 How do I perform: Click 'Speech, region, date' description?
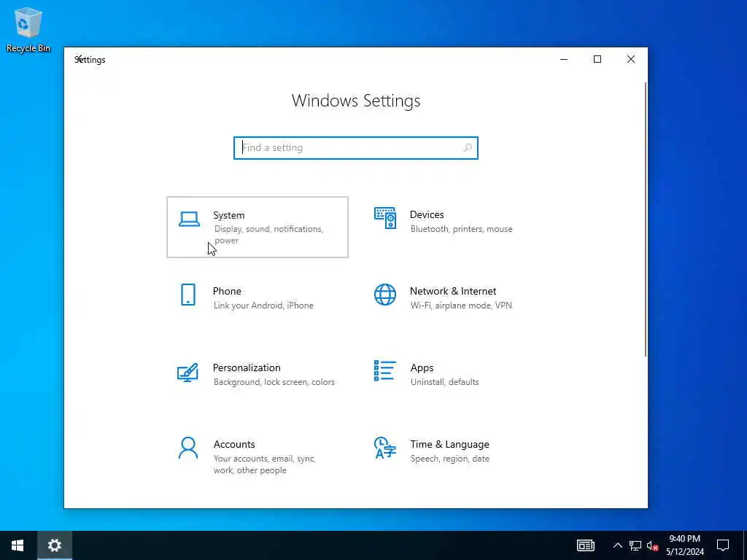449,459
